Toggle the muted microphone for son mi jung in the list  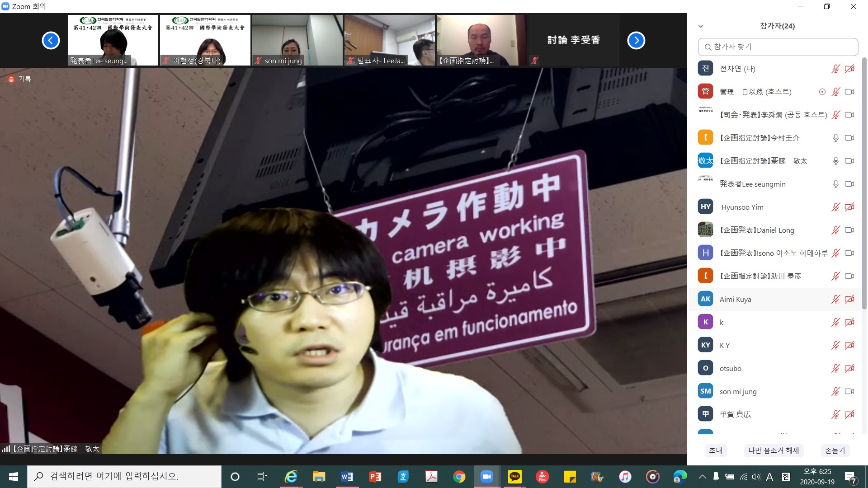[x=835, y=391]
